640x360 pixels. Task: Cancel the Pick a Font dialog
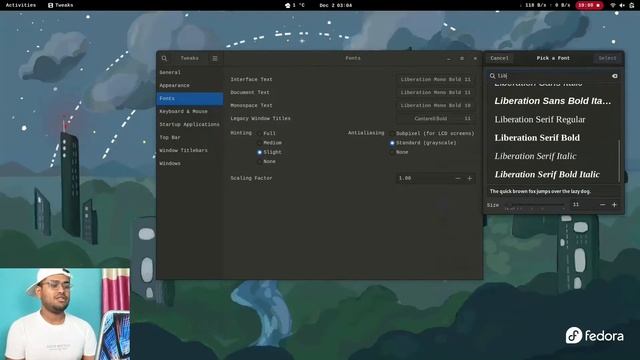(x=499, y=58)
